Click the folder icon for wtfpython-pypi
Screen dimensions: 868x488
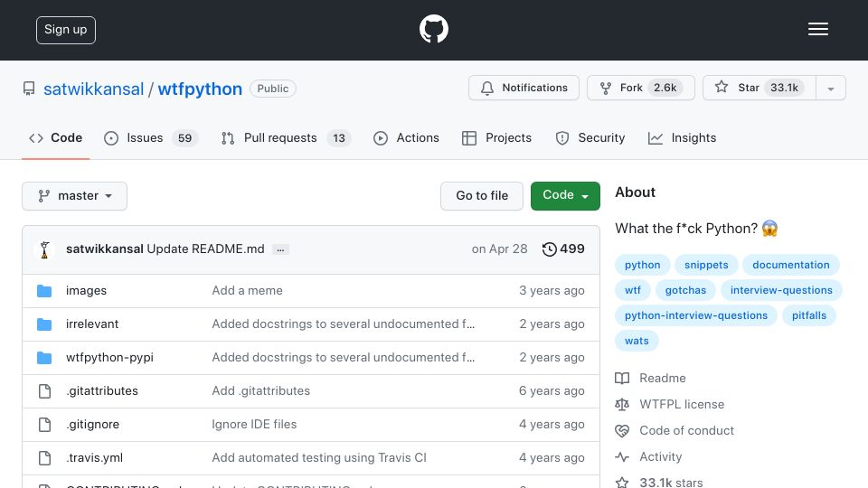coord(44,358)
